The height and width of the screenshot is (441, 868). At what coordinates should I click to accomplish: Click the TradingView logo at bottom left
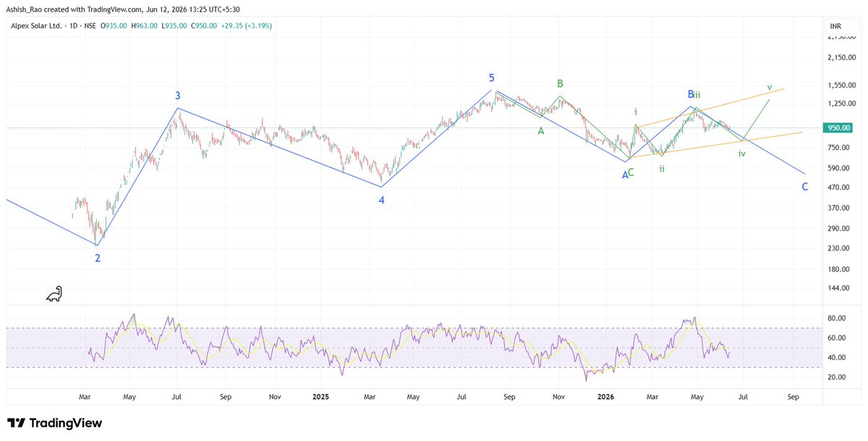pos(54,423)
